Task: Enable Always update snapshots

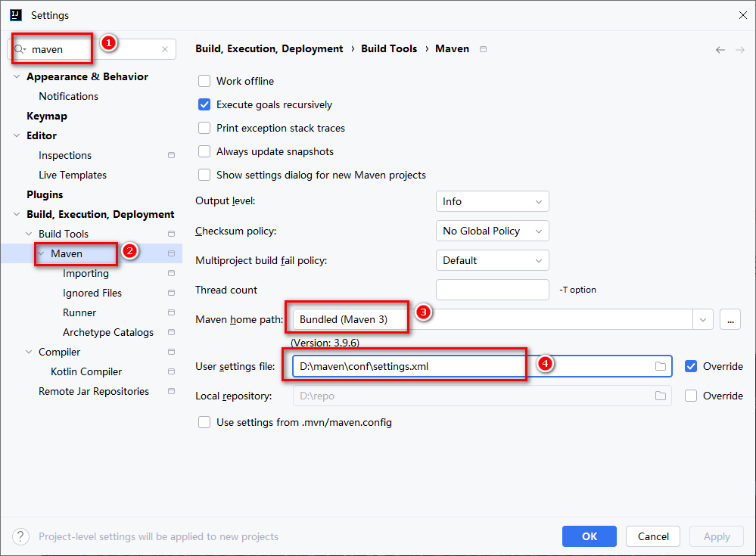Action: 204,152
